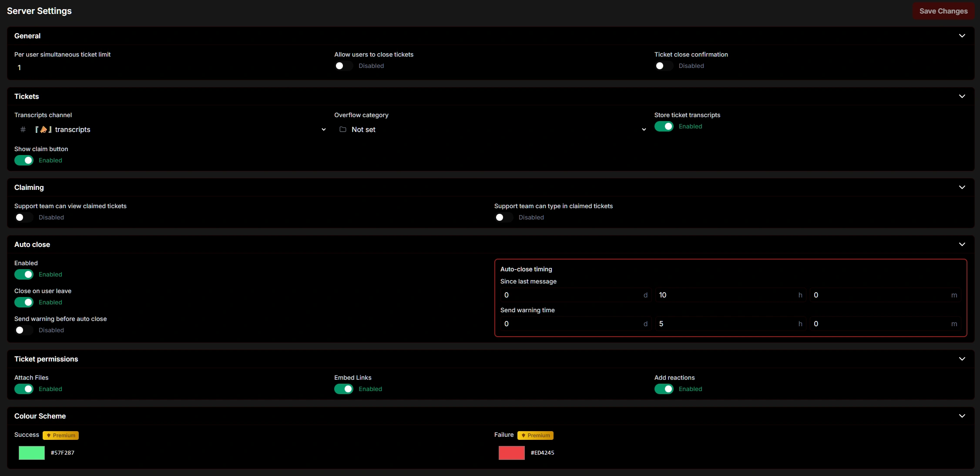
Task: Enable send warning before auto close
Action: coord(24,330)
